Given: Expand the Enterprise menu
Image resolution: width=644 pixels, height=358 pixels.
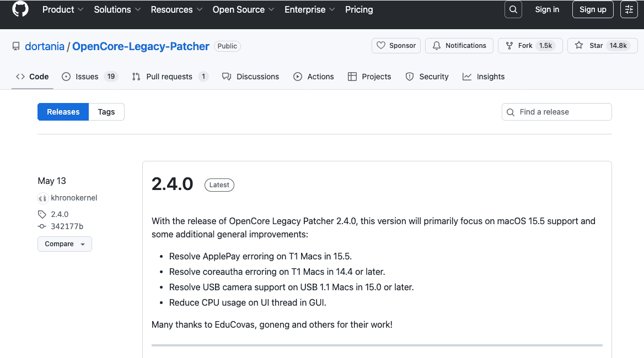Looking at the screenshot, I should tap(310, 9).
